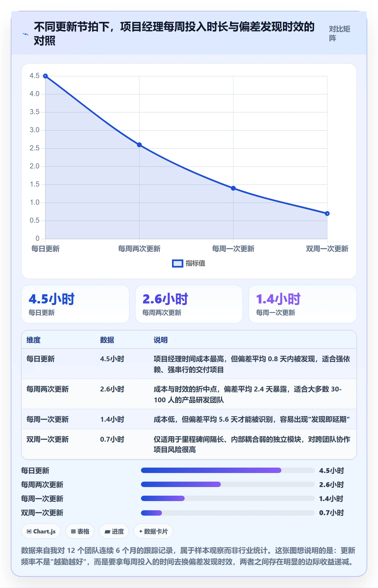The width and height of the screenshot is (378, 588).
Task: Click the 0.7小时 table cell
Action: click(112, 439)
